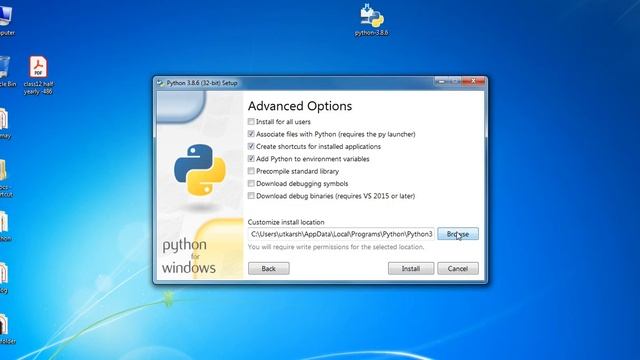
Task: Open the python-3.8.6 installer desktop icon
Action: click(x=371, y=20)
